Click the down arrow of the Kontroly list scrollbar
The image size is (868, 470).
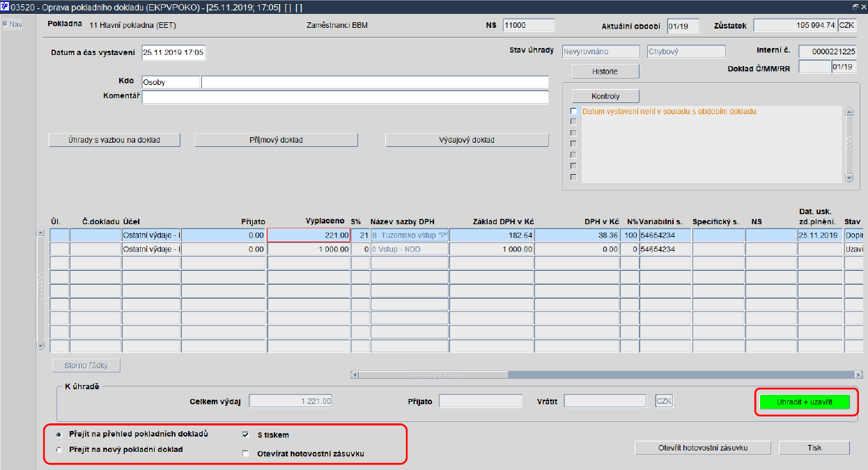click(848, 178)
